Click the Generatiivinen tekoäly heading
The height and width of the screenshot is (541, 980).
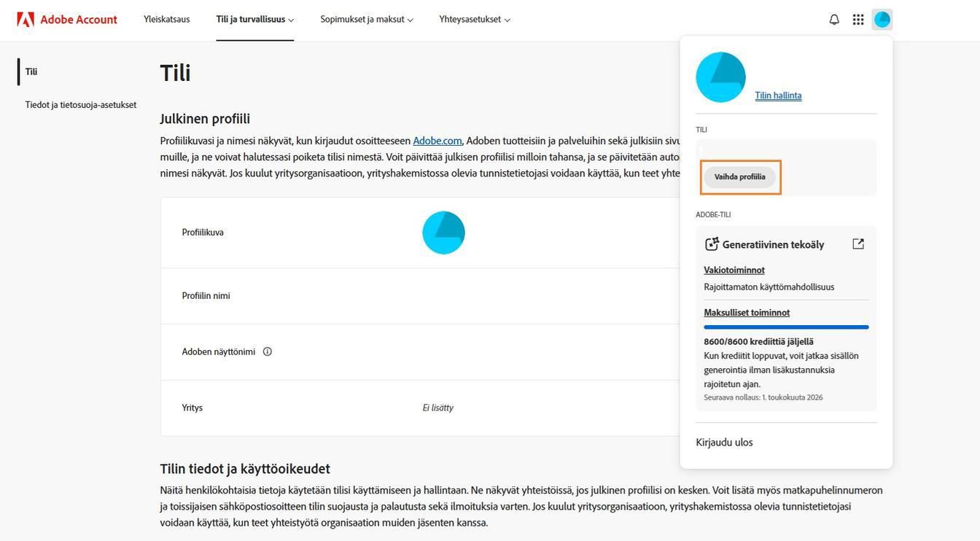click(773, 244)
